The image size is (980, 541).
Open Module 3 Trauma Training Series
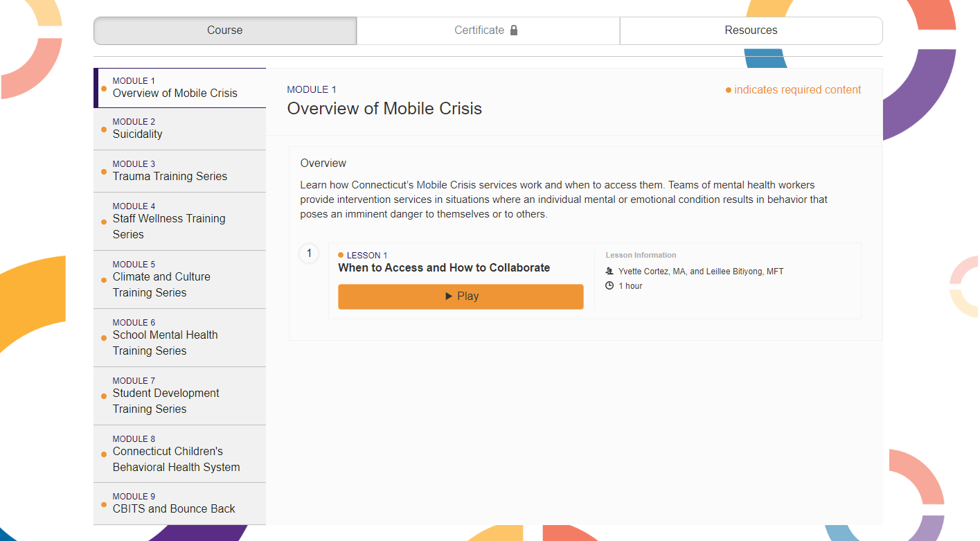click(180, 171)
